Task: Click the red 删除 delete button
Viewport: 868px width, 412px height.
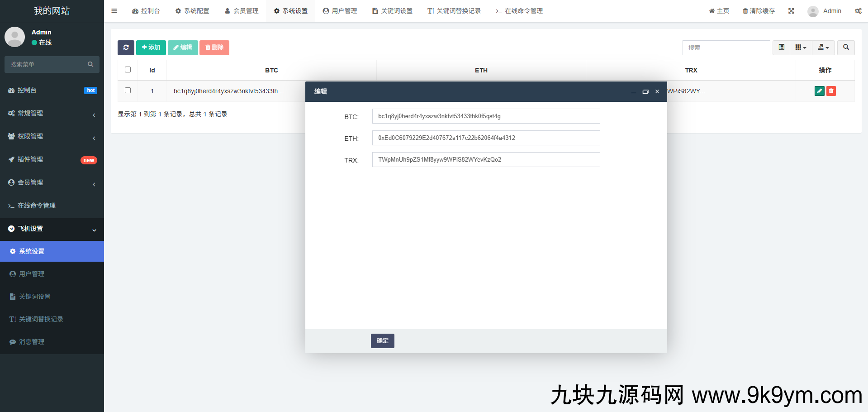Action: 214,48
